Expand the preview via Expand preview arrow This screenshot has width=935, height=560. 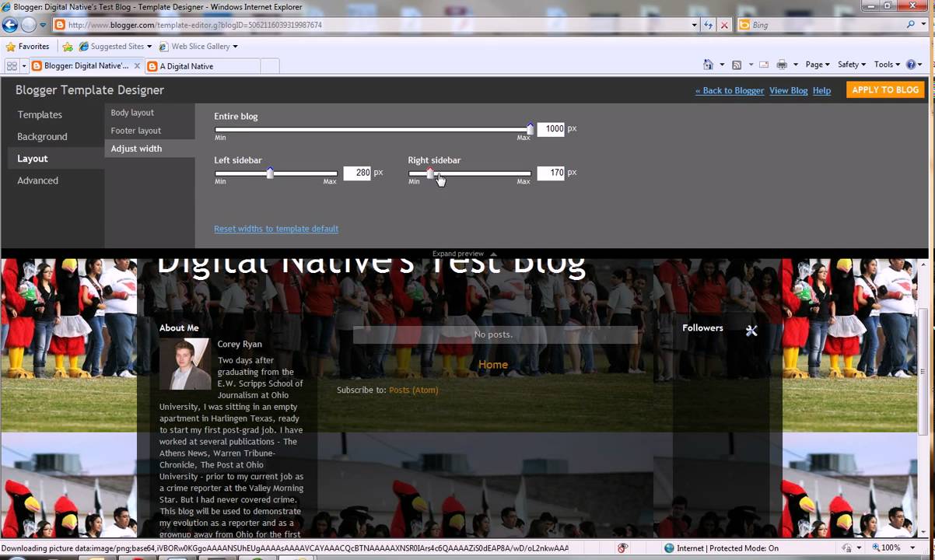click(493, 254)
